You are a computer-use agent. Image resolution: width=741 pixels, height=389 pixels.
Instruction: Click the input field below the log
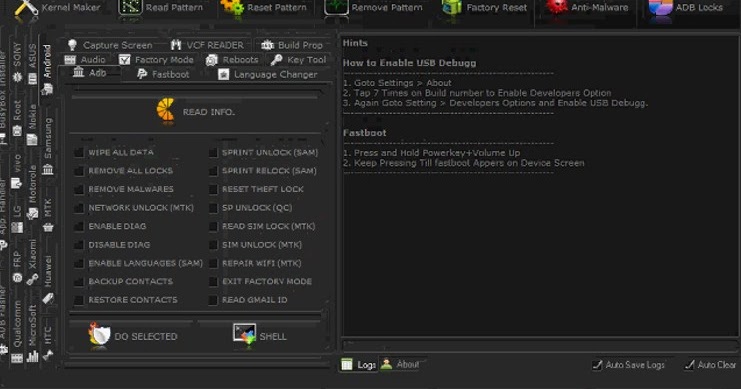[x=539, y=345]
